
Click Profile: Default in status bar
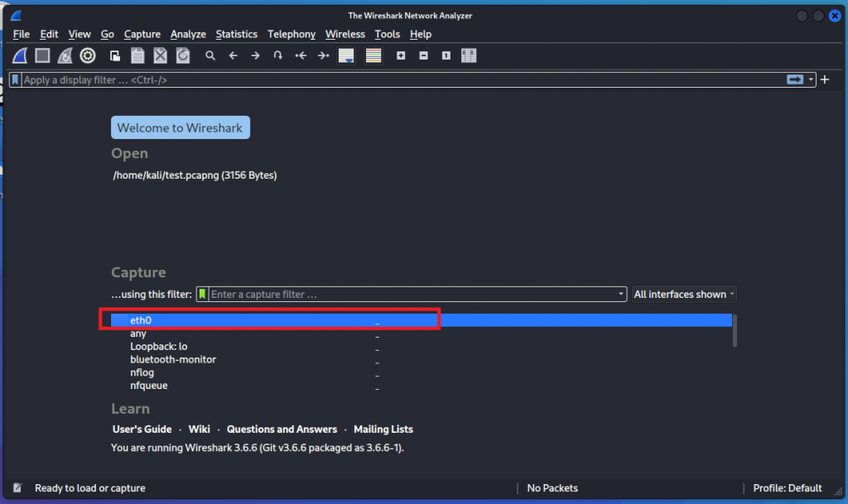[x=788, y=487]
